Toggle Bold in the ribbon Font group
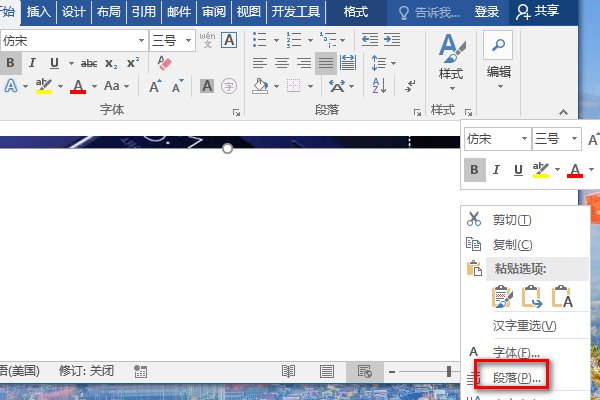600x400 pixels. click(x=10, y=63)
